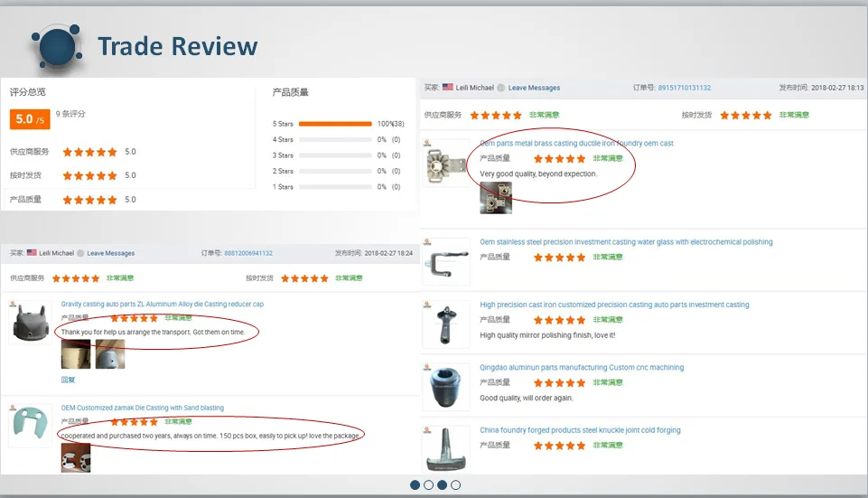Viewport: 868px width, 498px height.
Task: Click the 5.0 /5 orange score badge
Action: 30,119
